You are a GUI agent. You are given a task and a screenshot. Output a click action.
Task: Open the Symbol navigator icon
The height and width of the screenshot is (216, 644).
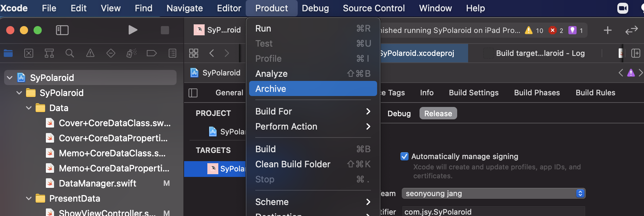pyautogui.click(x=49, y=53)
